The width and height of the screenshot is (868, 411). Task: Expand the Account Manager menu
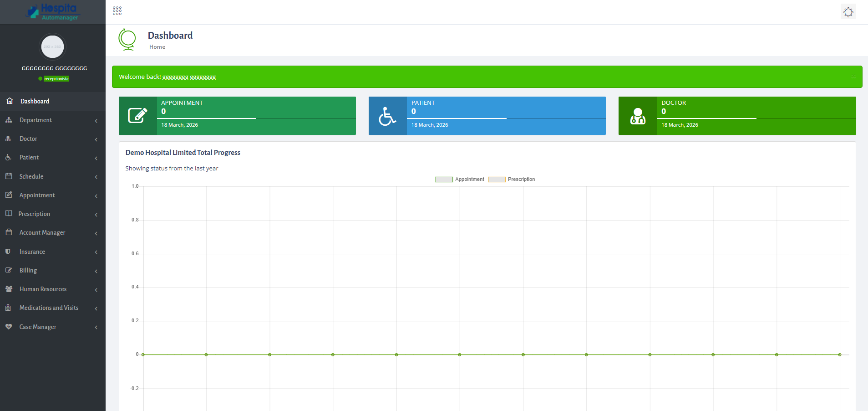coord(42,232)
